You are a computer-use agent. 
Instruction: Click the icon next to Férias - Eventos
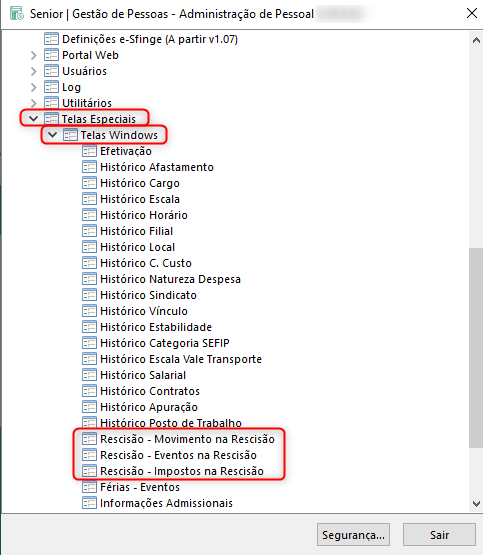coord(89,487)
